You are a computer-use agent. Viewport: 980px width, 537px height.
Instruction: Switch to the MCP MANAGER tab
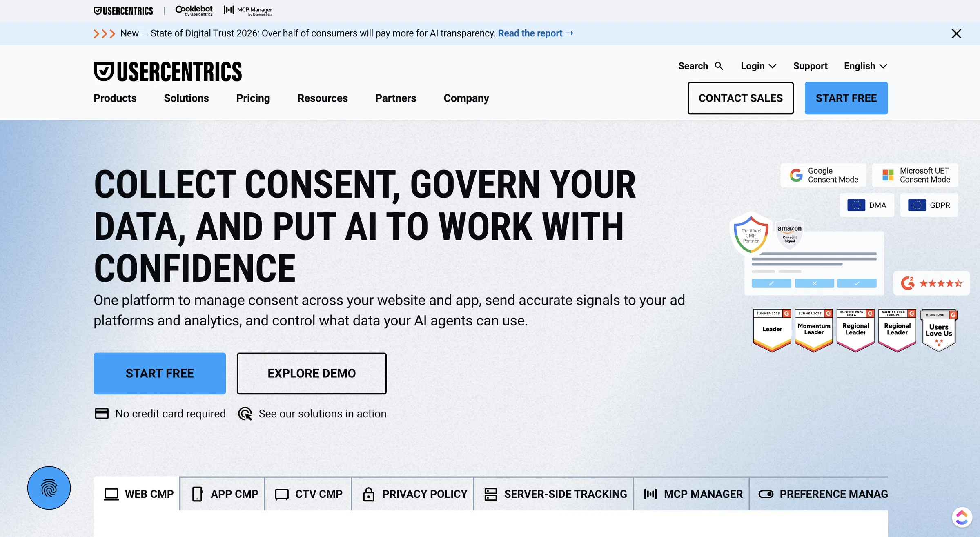[x=692, y=494]
